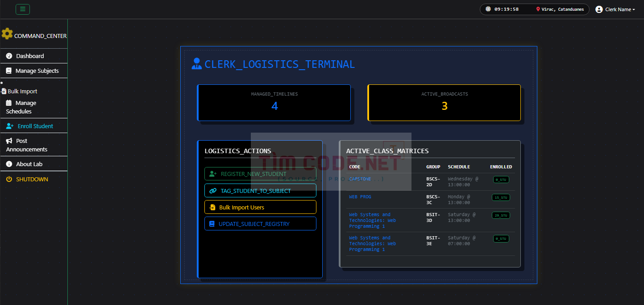Click the 29_STU enrolled badge
This screenshot has width=644, height=305.
click(x=501, y=215)
